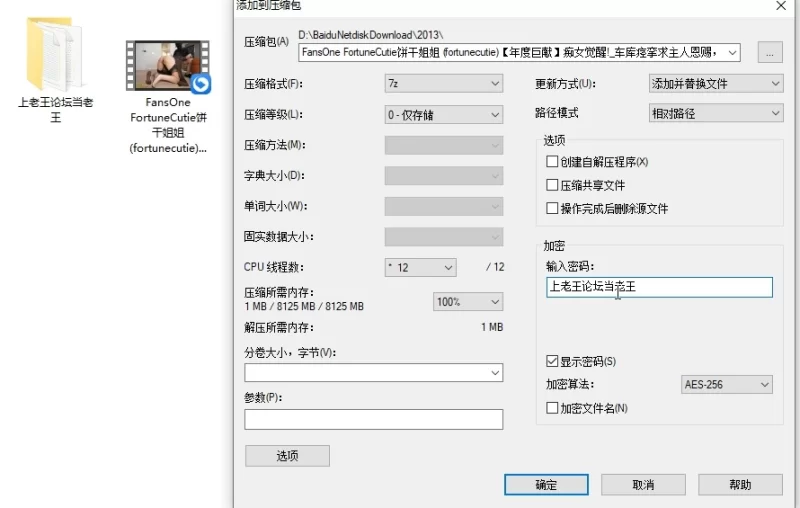Click the browse "..." button for archive path
The image size is (800, 508).
click(x=770, y=53)
